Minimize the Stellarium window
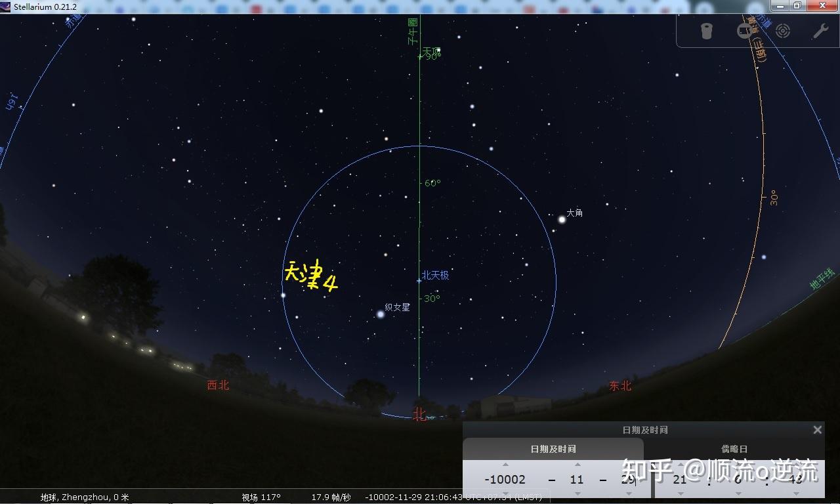The image size is (840, 504). click(780, 6)
